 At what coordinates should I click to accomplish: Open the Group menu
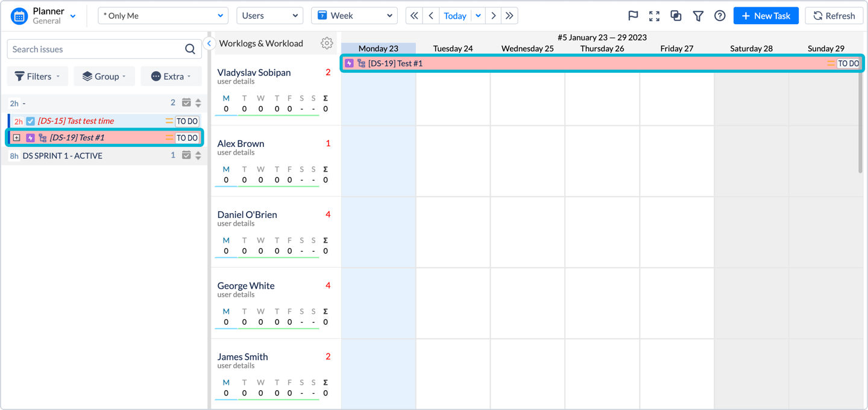[104, 76]
